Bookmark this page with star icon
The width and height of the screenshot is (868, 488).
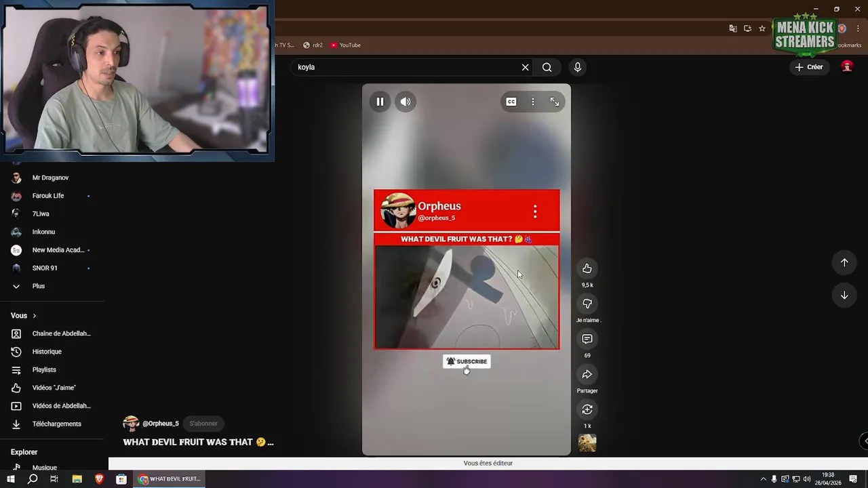point(762,28)
